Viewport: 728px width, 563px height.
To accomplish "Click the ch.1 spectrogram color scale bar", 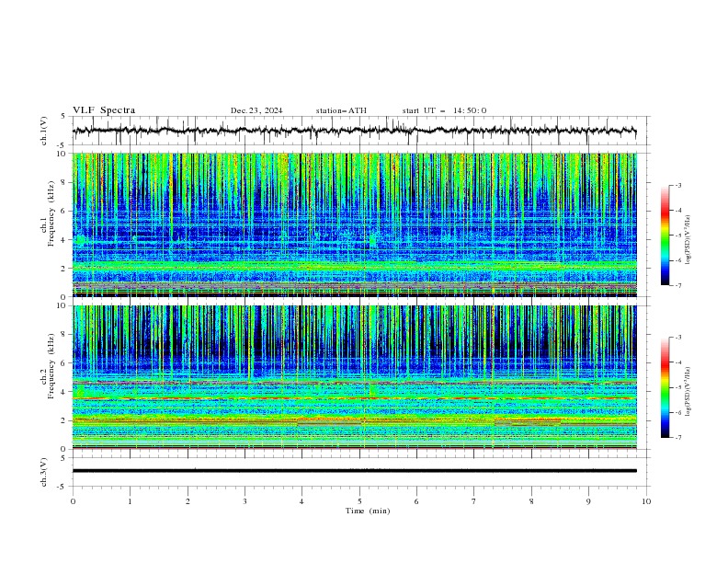I will coord(665,236).
